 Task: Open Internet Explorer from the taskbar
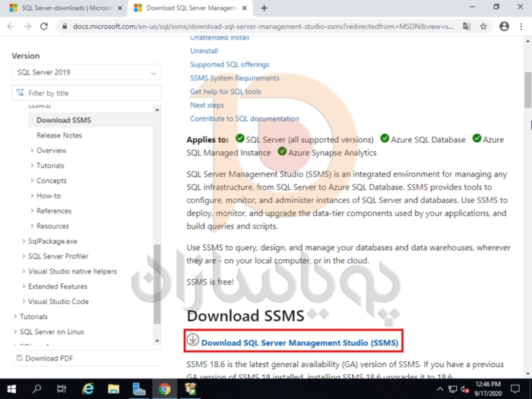pos(88,389)
